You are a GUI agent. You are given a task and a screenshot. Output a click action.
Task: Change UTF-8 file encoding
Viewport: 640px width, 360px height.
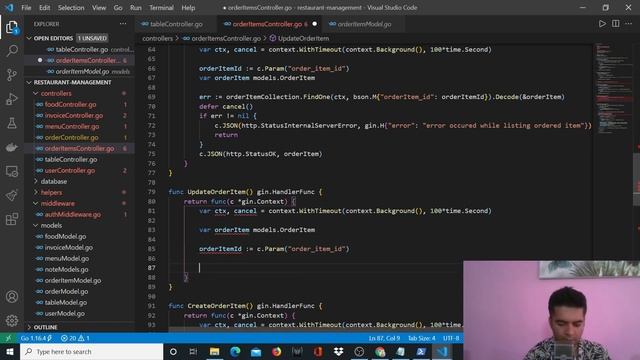[451, 338]
